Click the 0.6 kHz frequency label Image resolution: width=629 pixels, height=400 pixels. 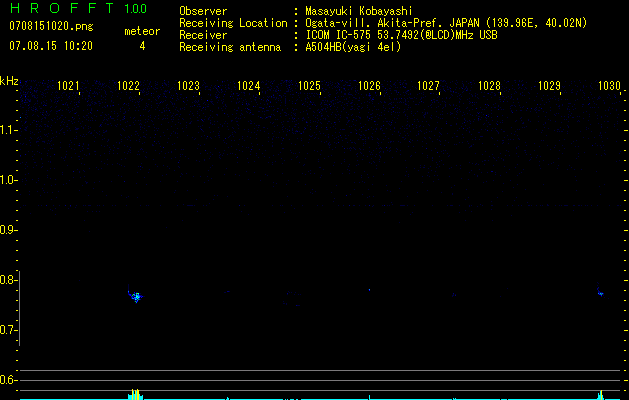(x=7, y=380)
